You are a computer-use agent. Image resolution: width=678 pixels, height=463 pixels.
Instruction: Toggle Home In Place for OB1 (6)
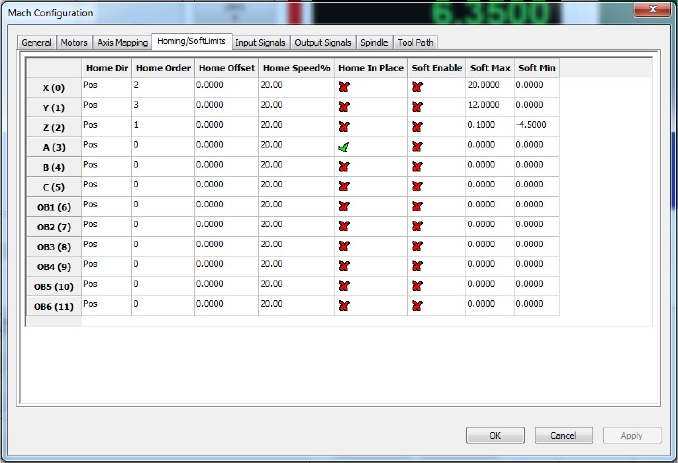pyautogui.click(x=344, y=207)
